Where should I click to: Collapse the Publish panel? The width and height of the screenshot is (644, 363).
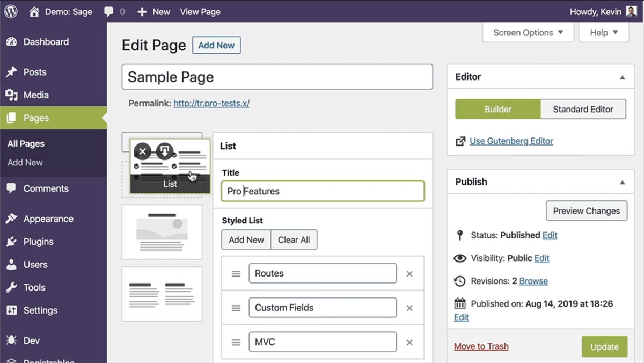click(623, 181)
